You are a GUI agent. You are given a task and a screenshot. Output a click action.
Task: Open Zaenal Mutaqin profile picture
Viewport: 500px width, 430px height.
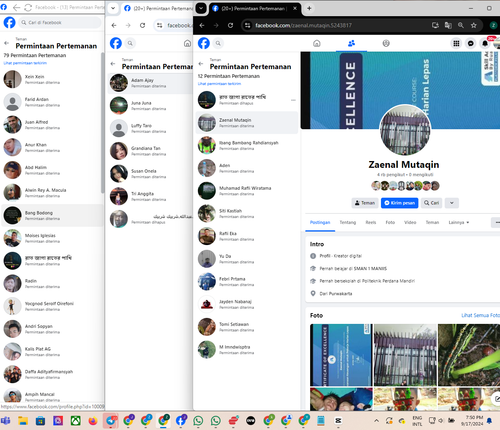[x=405, y=130]
